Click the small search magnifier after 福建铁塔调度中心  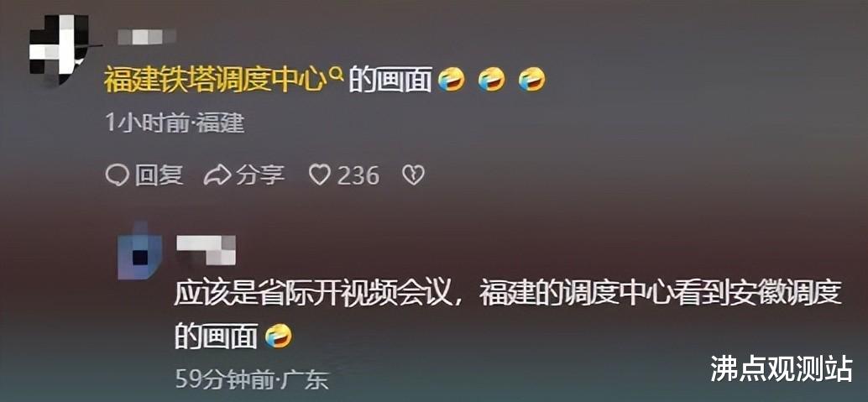pyautogui.click(x=337, y=73)
